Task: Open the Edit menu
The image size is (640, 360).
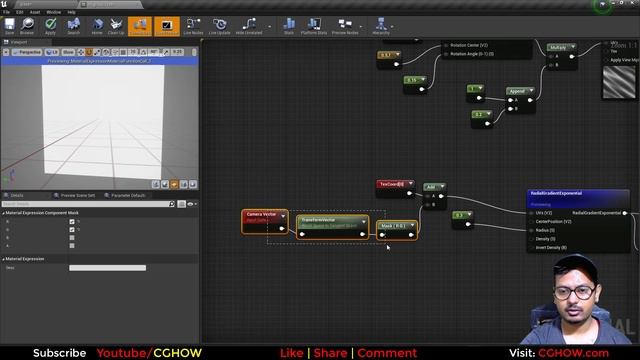Action: 20,12
